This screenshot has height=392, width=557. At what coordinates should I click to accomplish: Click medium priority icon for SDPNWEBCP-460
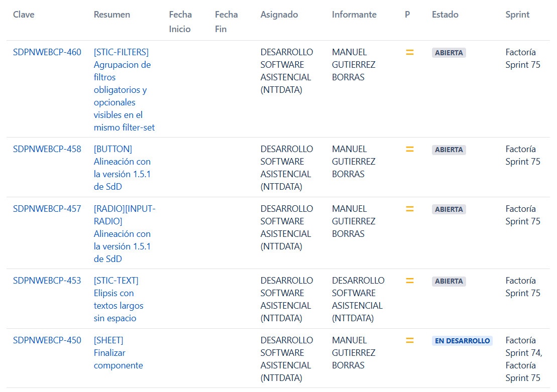pyautogui.click(x=409, y=52)
